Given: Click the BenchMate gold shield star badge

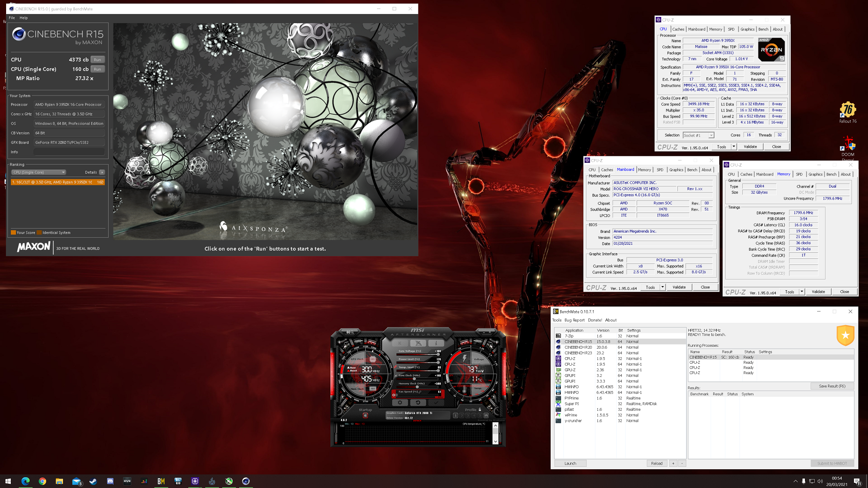Looking at the screenshot, I should tap(845, 335).
